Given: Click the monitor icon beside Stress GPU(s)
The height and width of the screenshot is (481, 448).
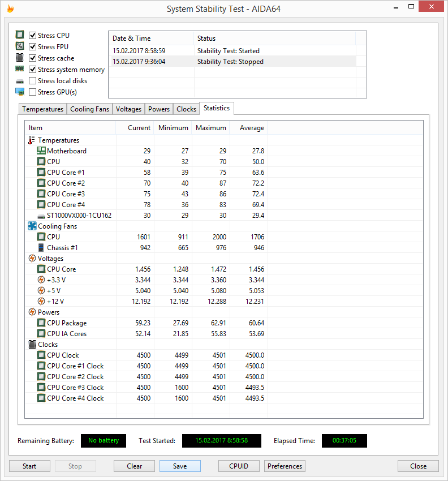Looking at the screenshot, I should coord(20,92).
